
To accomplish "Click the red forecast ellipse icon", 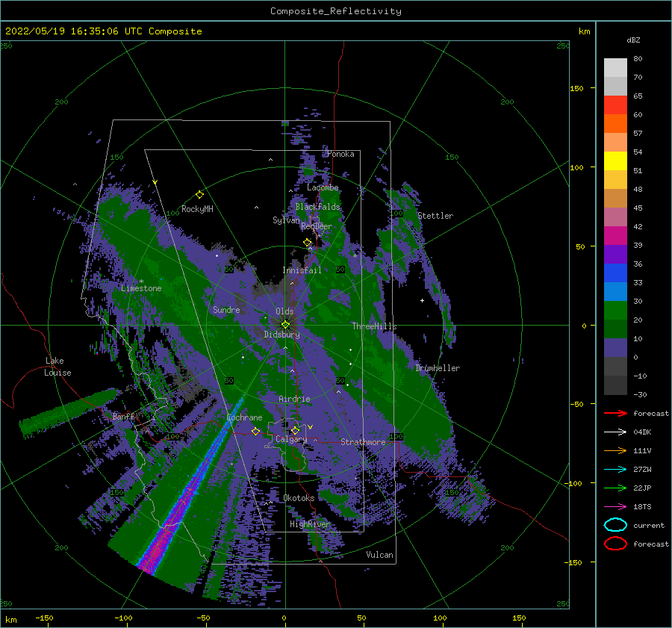I will coord(615,544).
